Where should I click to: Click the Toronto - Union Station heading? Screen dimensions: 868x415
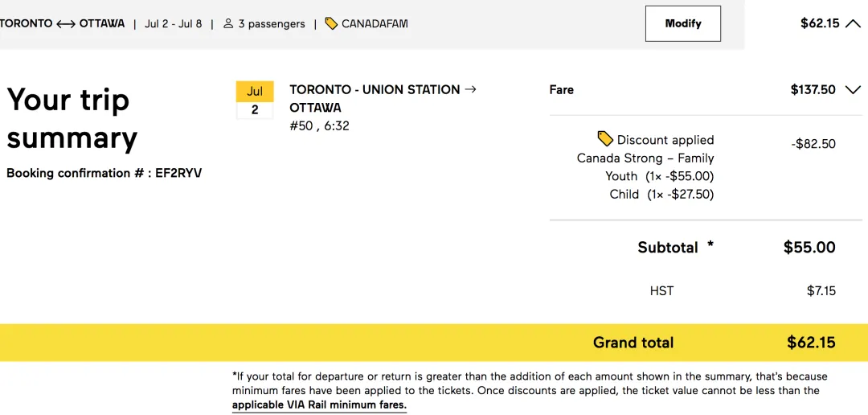pyautogui.click(x=375, y=89)
